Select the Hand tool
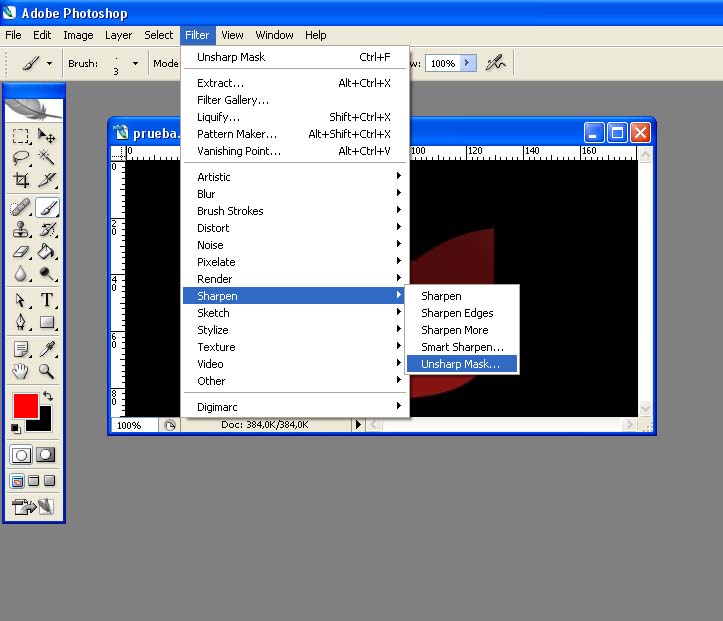Viewport: 723px width, 621px height. (20, 371)
